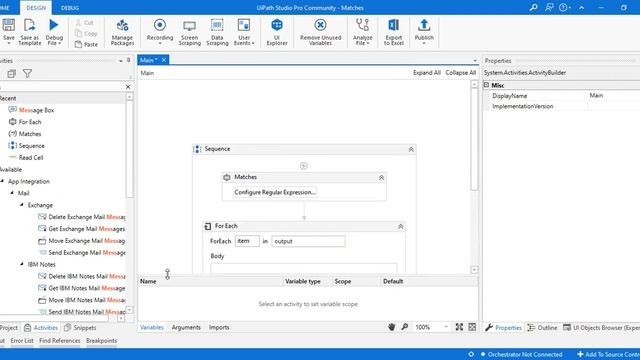
Task: Switch to the Outline panel tab
Action: click(x=542, y=327)
